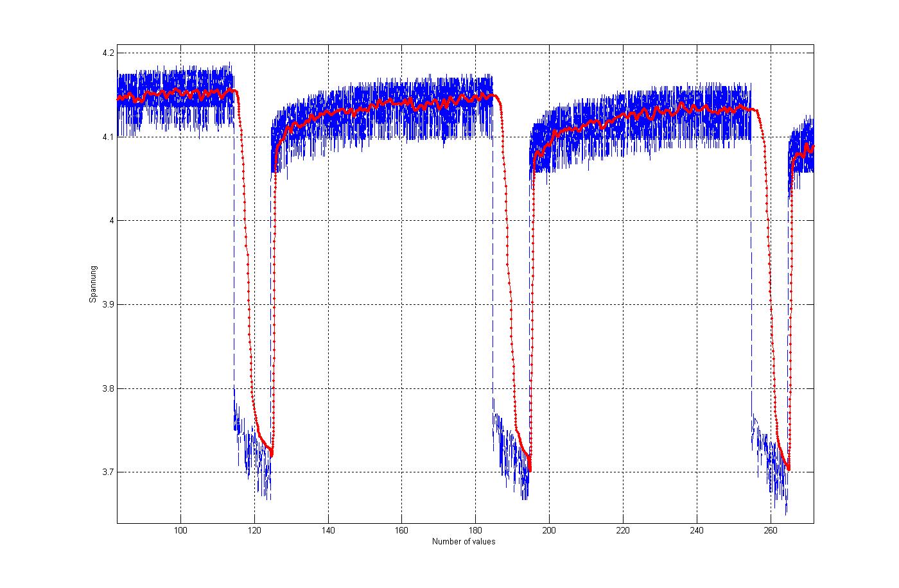Click the 'Spannung' y-axis label
The width and height of the screenshot is (899, 588).
click(x=92, y=284)
